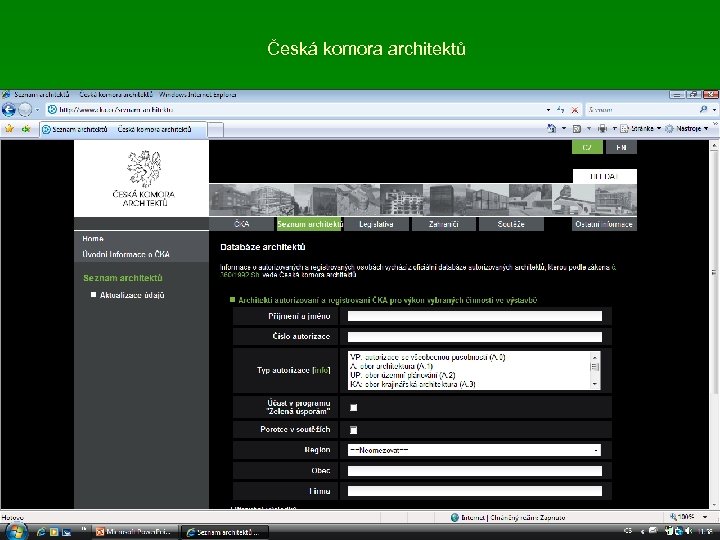Select the Seznam architektů browser tab
The height and width of the screenshot is (540, 720).
pyautogui.click(x=123, y=129)
